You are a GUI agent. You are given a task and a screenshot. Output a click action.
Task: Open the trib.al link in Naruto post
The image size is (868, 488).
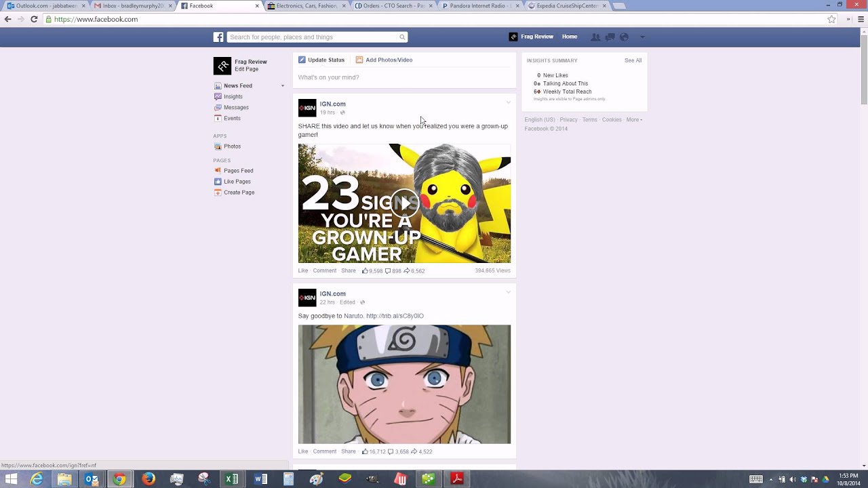pyautogui.click(x=395, y=316)
